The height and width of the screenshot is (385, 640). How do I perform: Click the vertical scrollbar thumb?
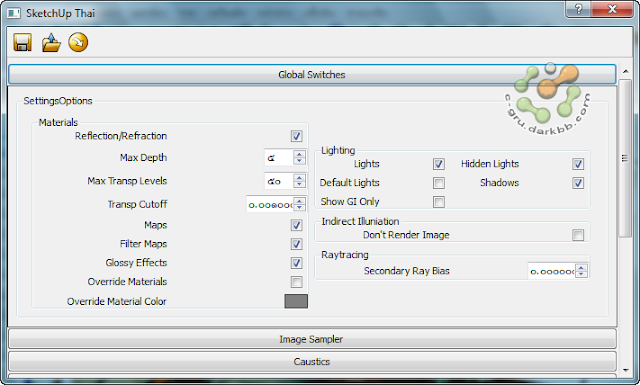coord(625,158)
